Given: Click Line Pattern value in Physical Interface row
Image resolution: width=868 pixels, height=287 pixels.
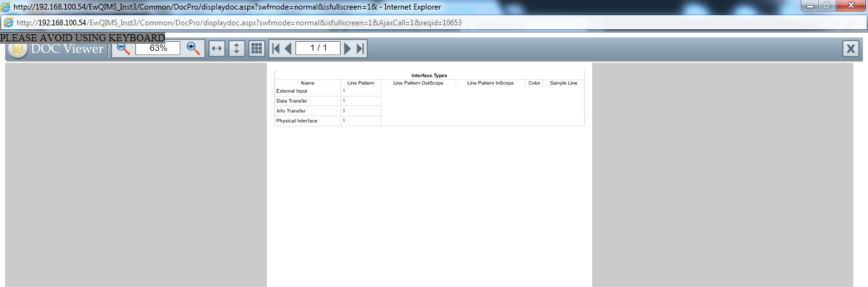Looking at the screenshot, I should tap(344, 121).
